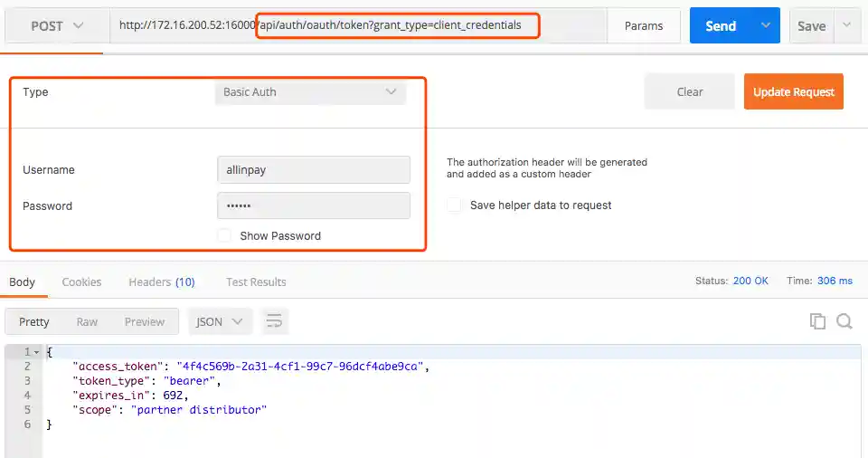This screenshot has height=458, width=868.
Task: Click the access_token value in response
Action: tap(300, 367)
